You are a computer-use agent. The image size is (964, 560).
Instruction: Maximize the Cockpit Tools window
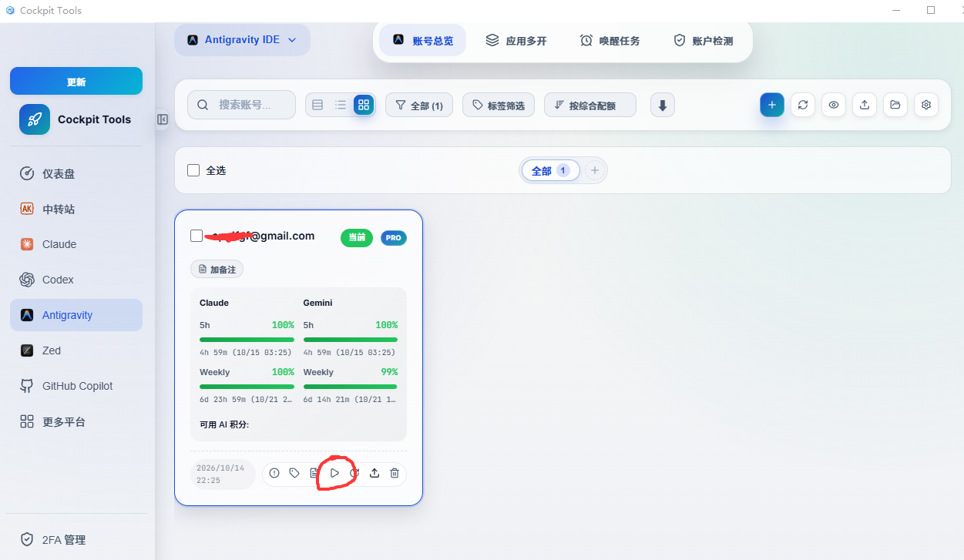931,10
